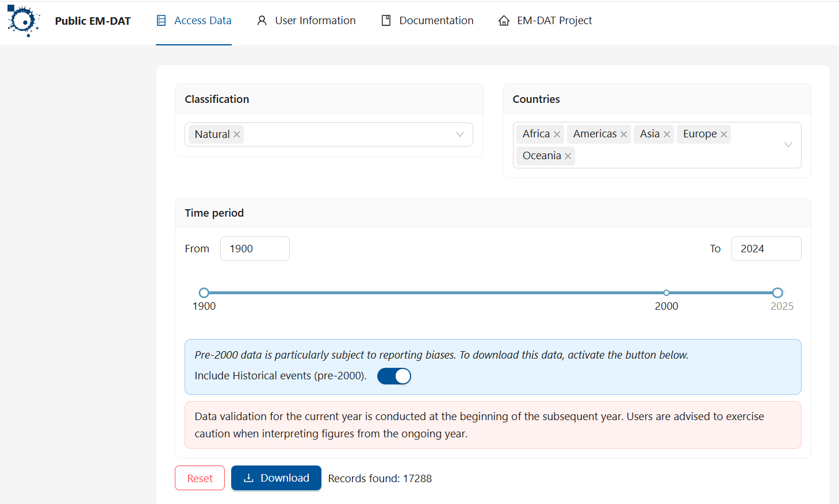
Task: Click the From year input field
Action: [255, 248]
